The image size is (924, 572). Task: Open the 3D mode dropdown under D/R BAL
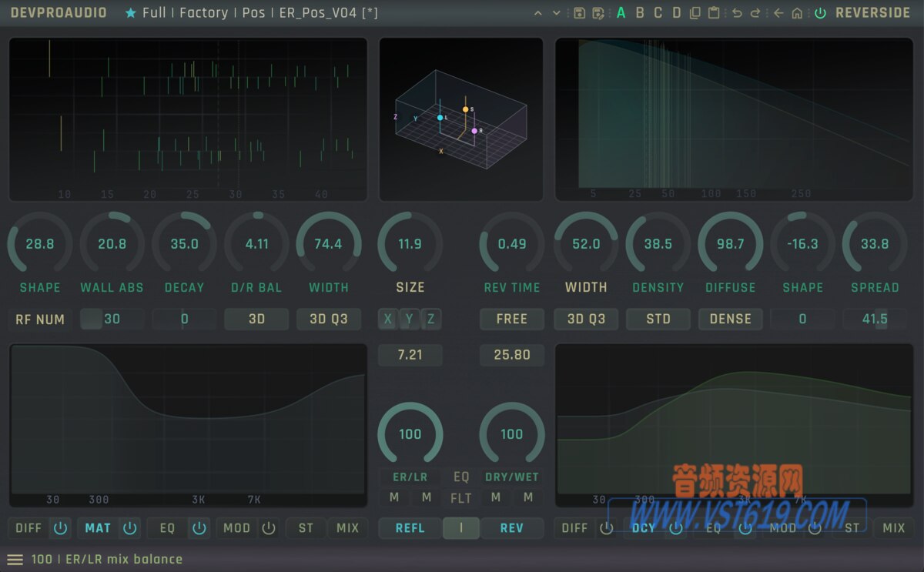[x=256, y=319]
